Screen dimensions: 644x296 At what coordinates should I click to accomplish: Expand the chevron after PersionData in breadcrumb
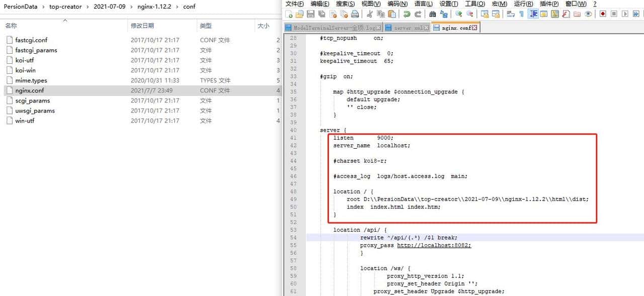[x=42, y=7]
